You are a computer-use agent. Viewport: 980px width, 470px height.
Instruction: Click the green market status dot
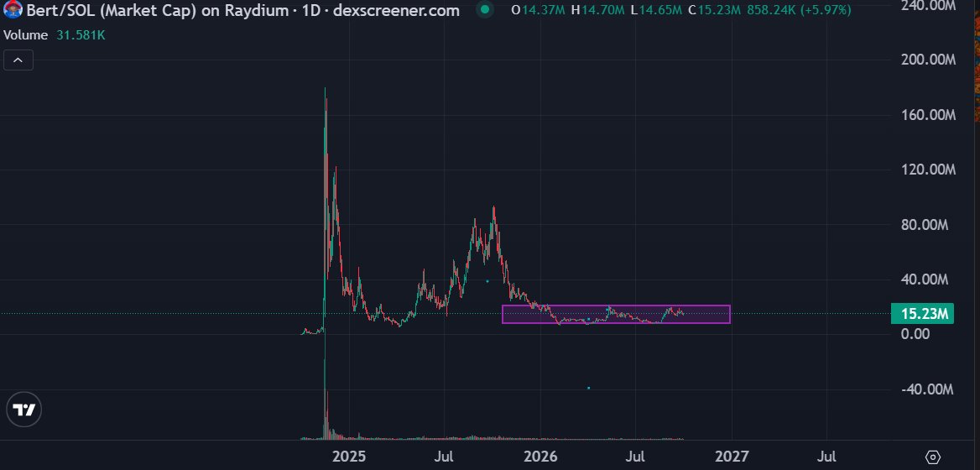click(484, 10)
